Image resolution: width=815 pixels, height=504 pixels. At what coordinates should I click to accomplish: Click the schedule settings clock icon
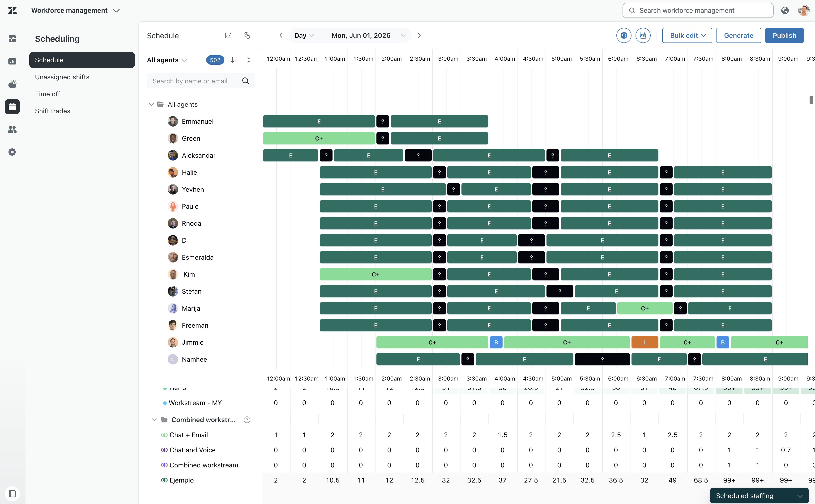247,35
